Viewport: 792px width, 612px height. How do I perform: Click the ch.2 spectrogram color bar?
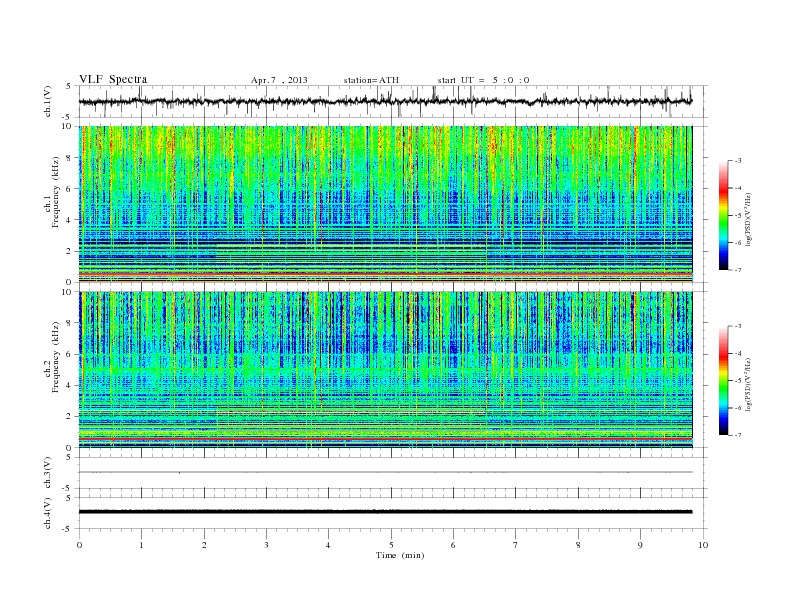[724, 381]
